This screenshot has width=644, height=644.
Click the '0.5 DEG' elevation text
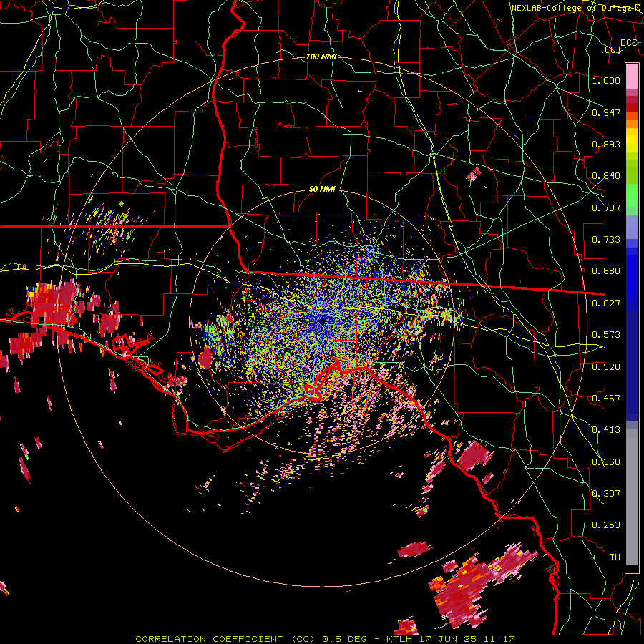346,639
